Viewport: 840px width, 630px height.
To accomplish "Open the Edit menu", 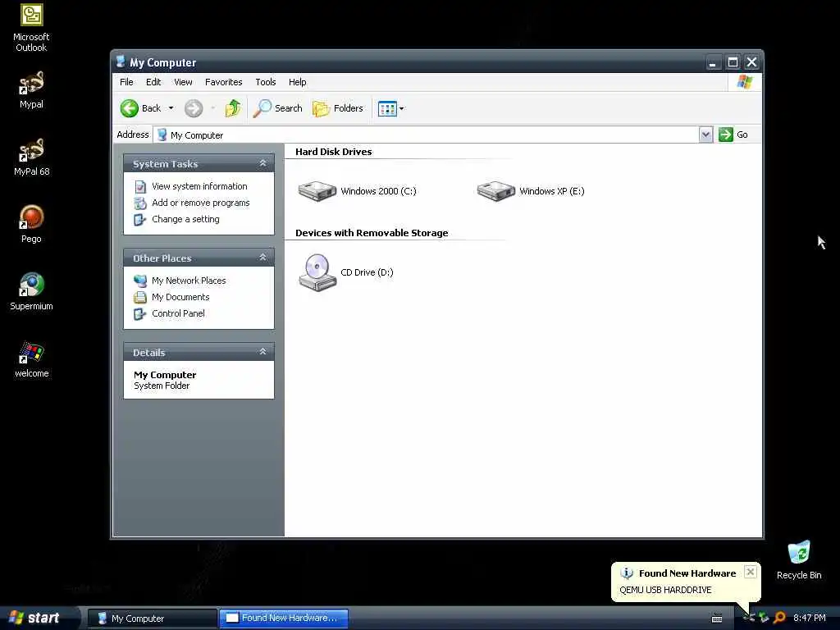I will (x=153, y=82).
